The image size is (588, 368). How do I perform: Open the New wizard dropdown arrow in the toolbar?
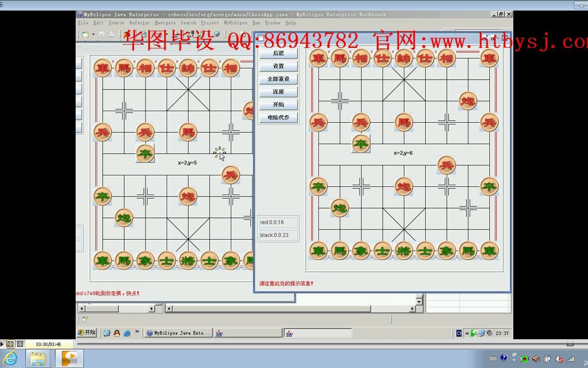[93, 34]
